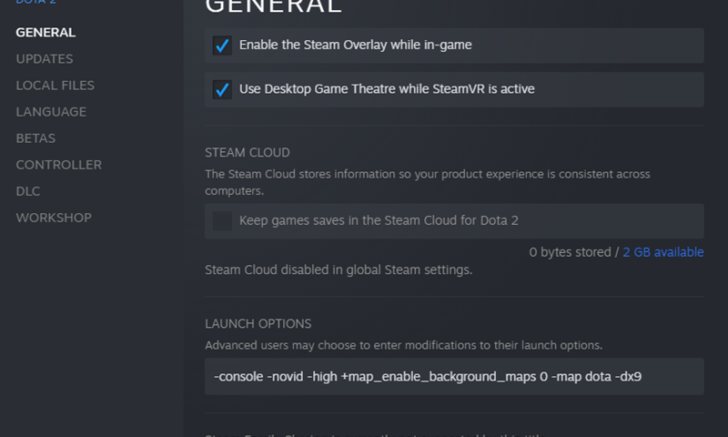Open the GENERAL settings section
Viewport: 728px width, 437px height.
46,33
